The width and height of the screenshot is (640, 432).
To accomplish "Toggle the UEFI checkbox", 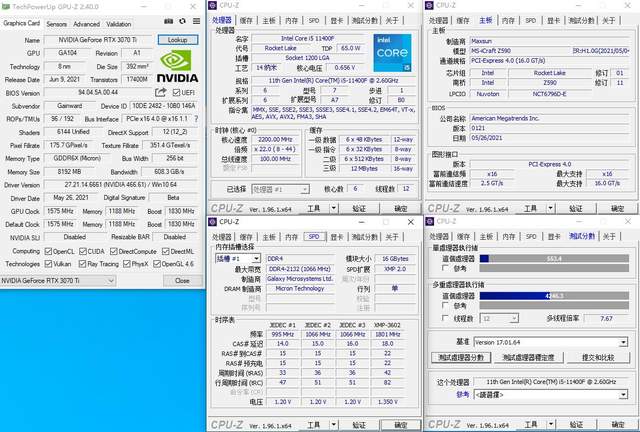I will click(x=176, y=93).
